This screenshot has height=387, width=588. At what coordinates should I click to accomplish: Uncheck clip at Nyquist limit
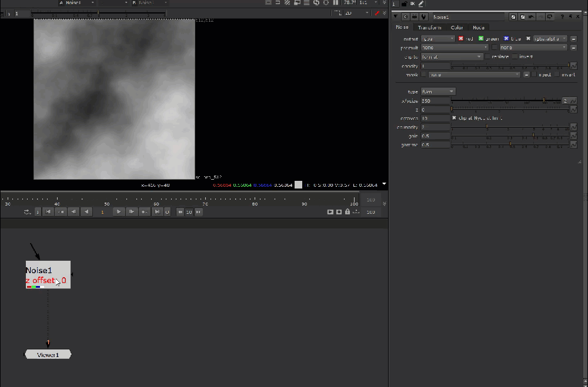pos(454,118)
